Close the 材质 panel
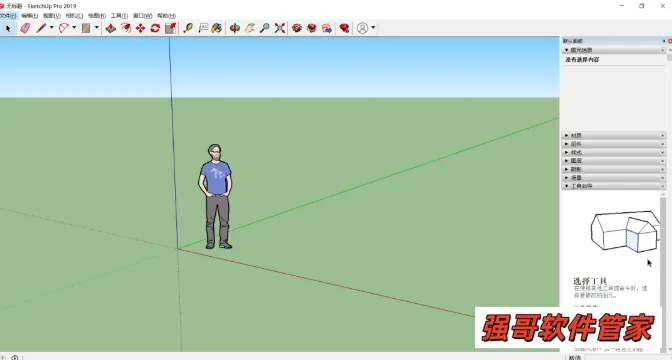This screenshot has height=360, width=672. coord(663,135)
